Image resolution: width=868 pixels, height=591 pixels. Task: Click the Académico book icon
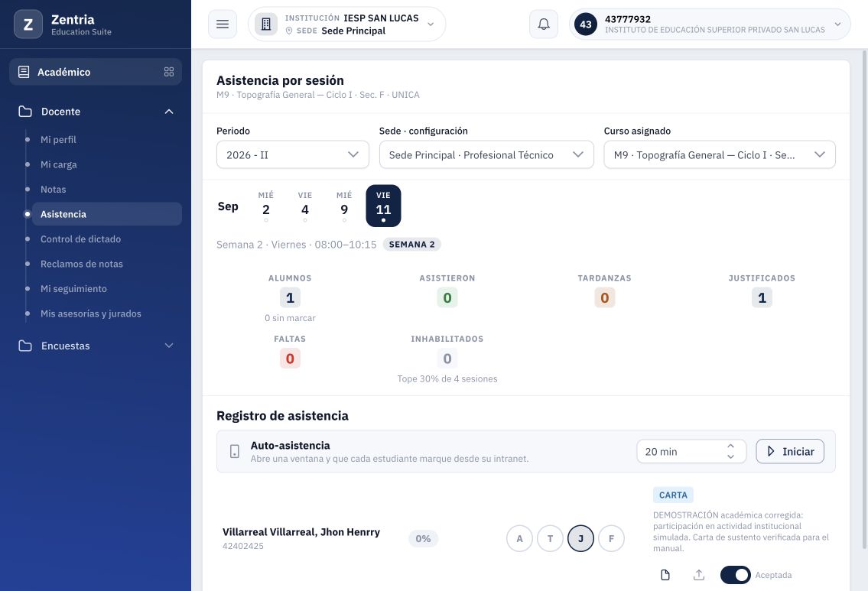point(24,72)
